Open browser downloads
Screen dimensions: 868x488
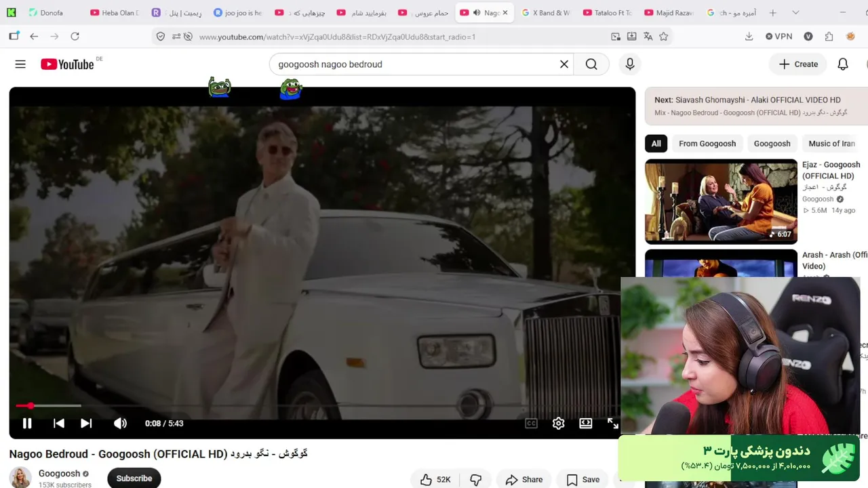pyautogui.click(x=749, y=37)
